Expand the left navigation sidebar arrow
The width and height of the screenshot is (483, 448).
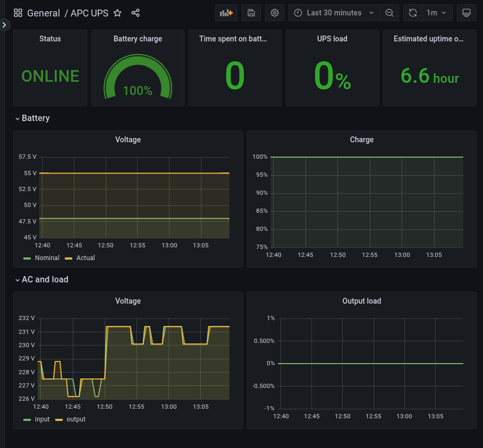(x=4, y=24)
